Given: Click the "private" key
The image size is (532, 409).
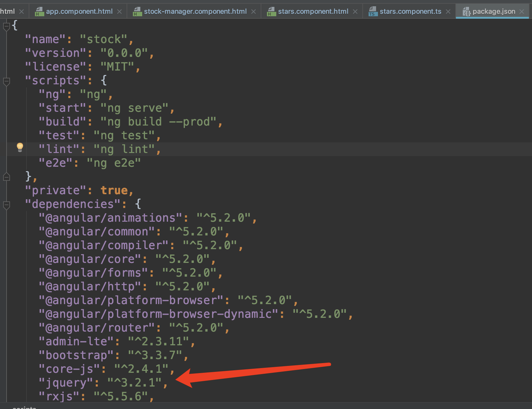Looking at the screenshot, I should (x=56, y=190).
